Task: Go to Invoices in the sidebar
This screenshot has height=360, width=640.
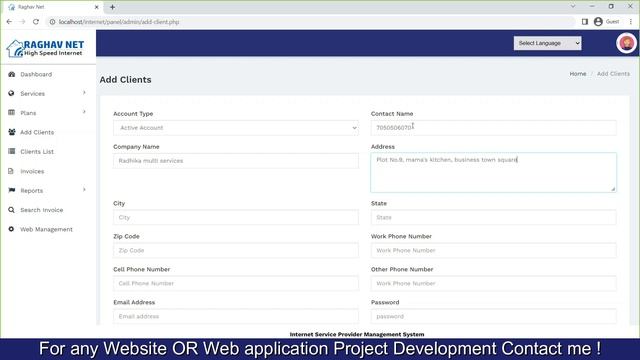Action: click(32, 171)
